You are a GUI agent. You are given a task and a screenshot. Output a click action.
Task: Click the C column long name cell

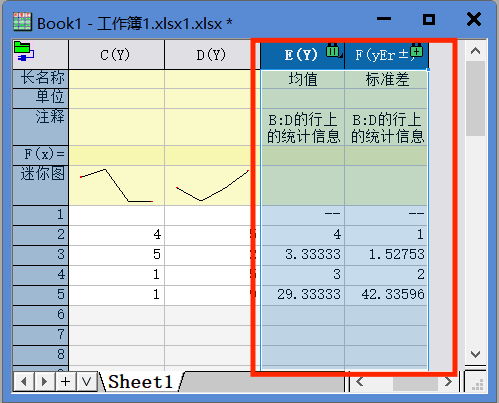pos(116,79)
